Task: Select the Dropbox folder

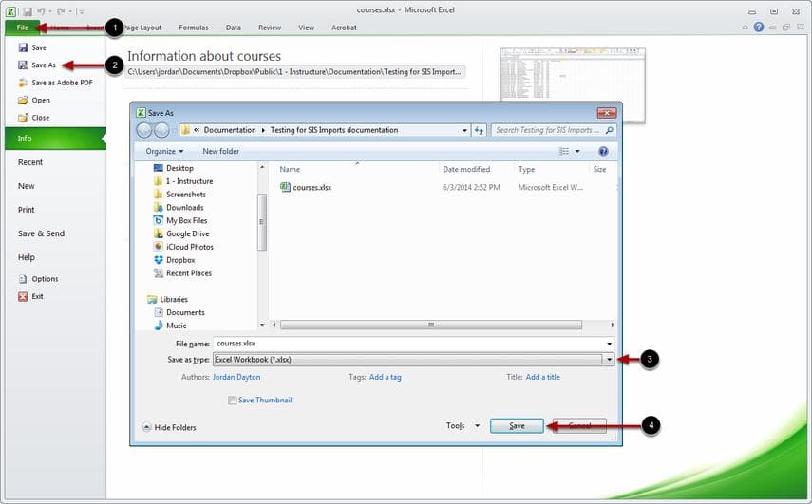Action: pos(174,260)
